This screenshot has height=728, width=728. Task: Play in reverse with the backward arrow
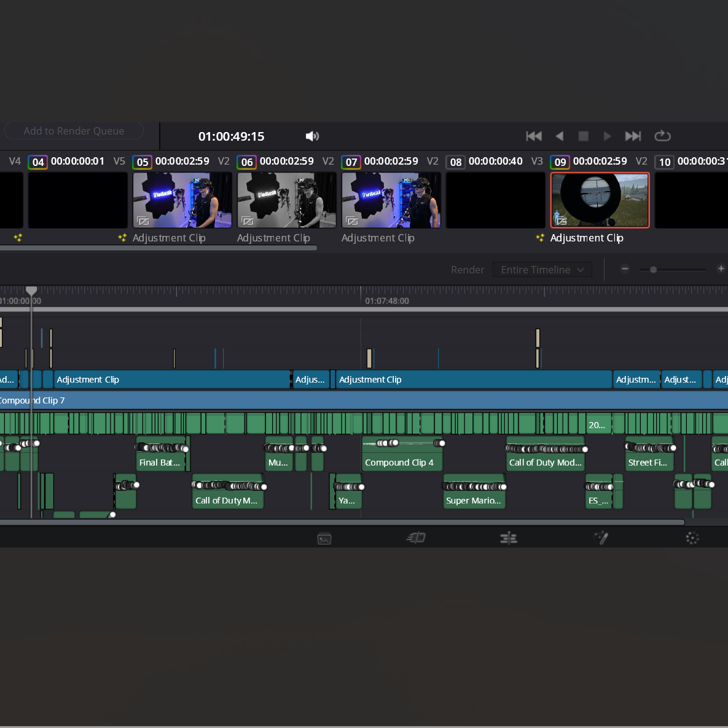560,136
